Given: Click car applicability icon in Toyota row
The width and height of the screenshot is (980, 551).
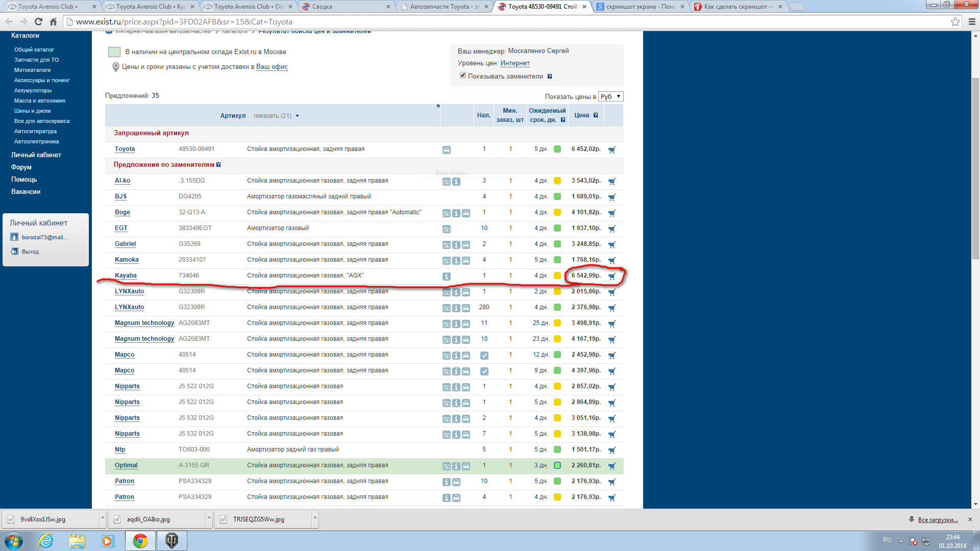Looking at the screenshot, I should [447, 149].
